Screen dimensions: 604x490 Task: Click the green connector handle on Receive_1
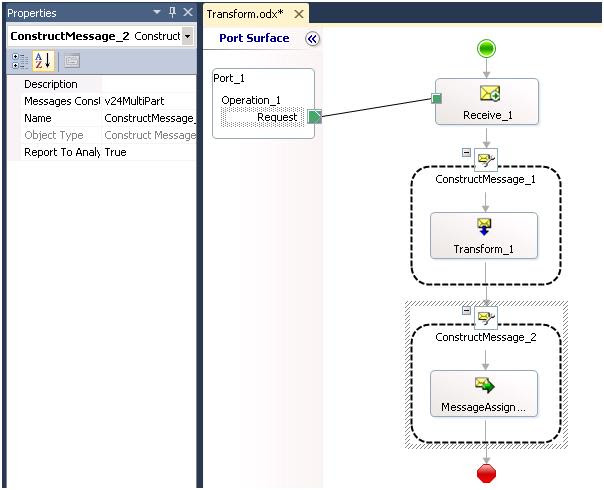pos(436,99)
